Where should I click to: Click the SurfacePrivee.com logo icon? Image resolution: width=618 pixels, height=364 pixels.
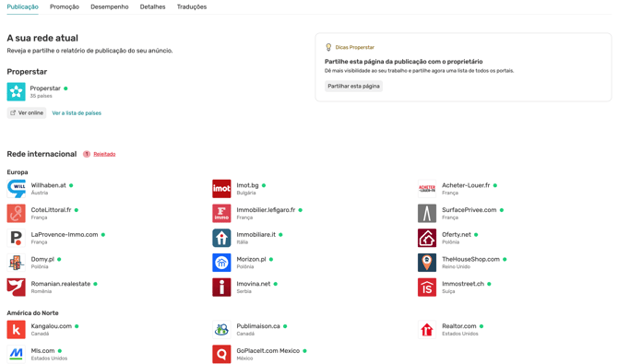pos(427,214)
